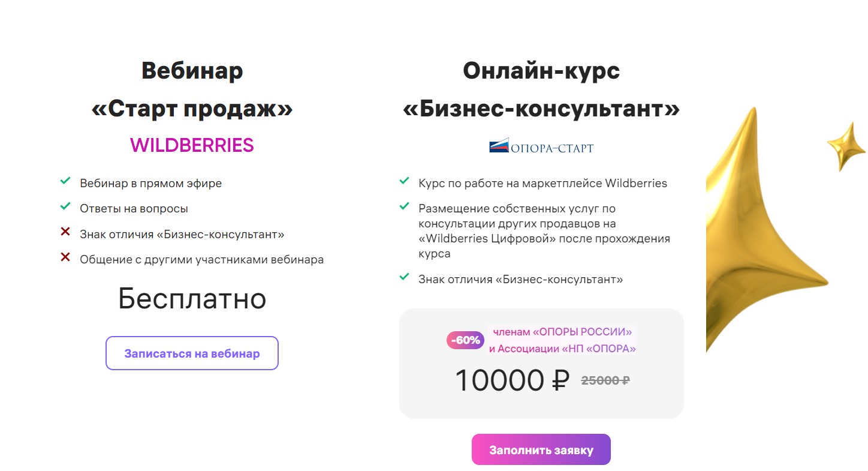
Task: Click the ОПОРА-СТАРТ logo
Action: tap(541, 146)
